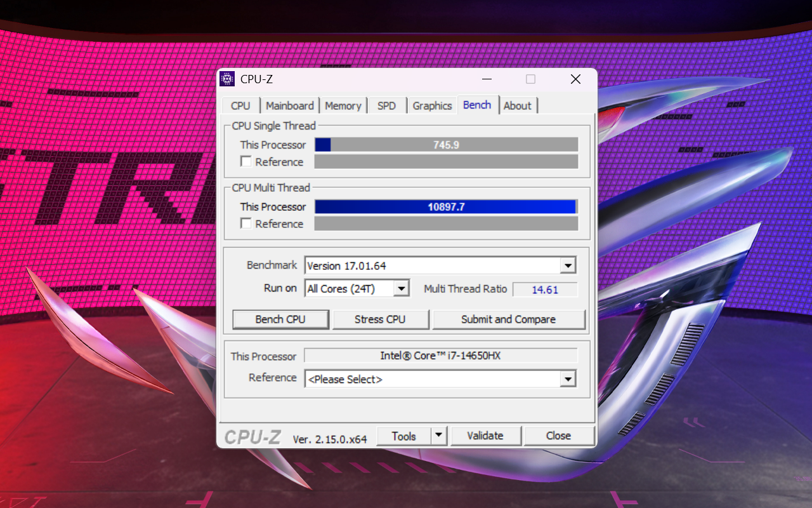
Task: Click the empty Multi Thread reference bar
Action: tap(447, 224)
